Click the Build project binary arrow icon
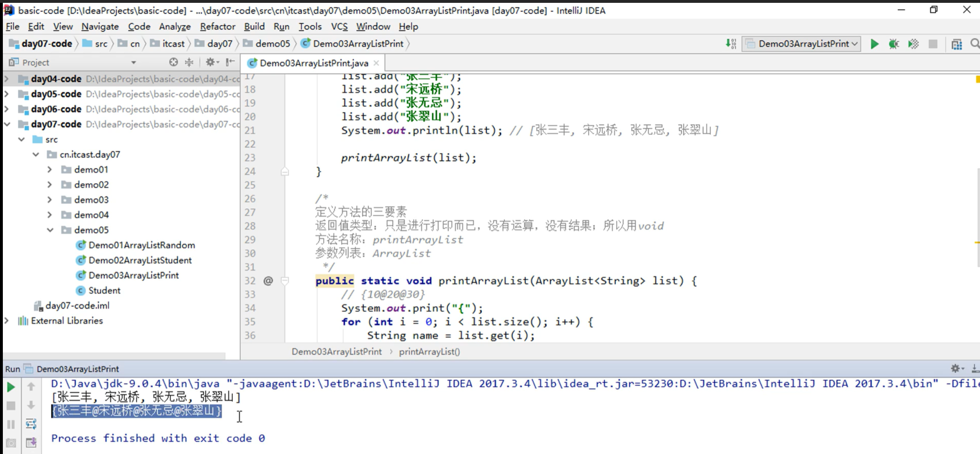980x454 pixels. [731, 44]
